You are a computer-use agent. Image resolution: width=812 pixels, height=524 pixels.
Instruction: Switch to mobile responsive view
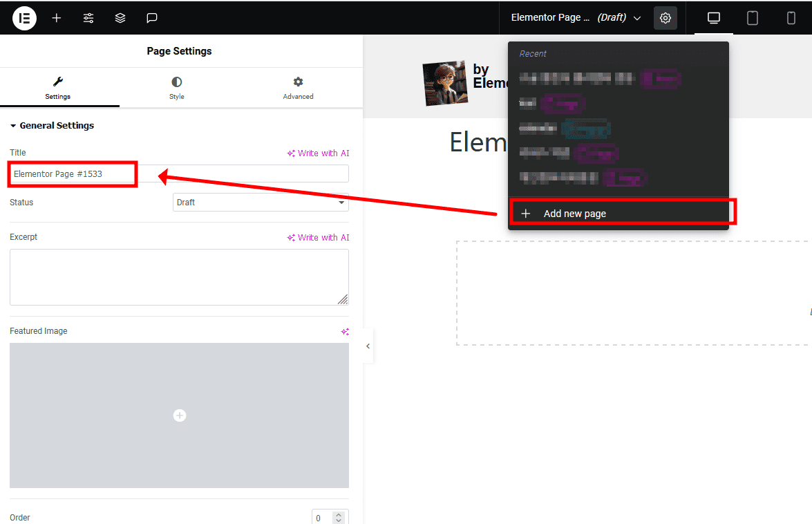click(x=791, y=18)
